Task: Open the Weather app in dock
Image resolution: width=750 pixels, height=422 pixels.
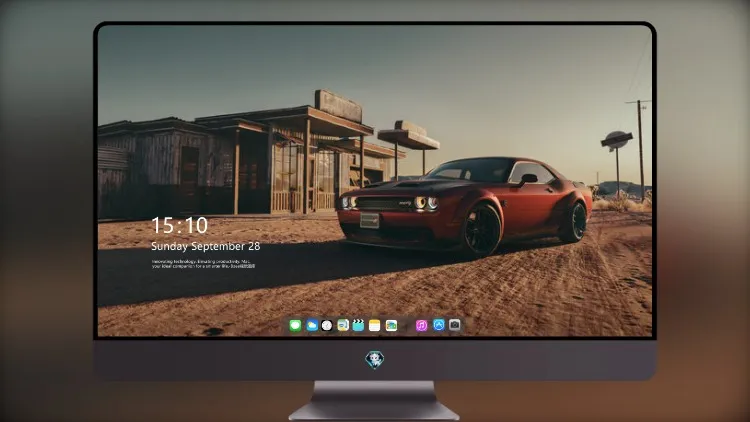Action: (x=312, y=326)
